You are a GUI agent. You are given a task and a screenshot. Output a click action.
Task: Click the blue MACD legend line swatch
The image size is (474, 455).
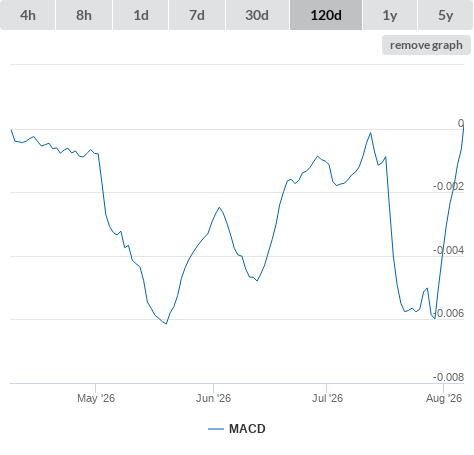pyautogui.click(x=216, y=429)
